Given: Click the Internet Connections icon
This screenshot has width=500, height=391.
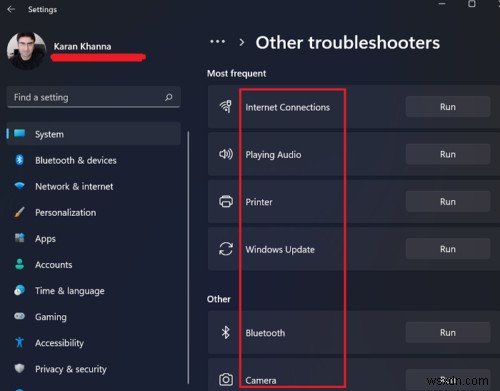Looking at the screenshot, I should point(226,106).
